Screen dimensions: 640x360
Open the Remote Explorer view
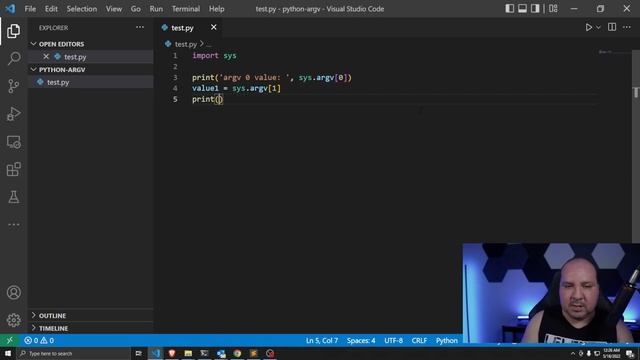click(13, 141)
